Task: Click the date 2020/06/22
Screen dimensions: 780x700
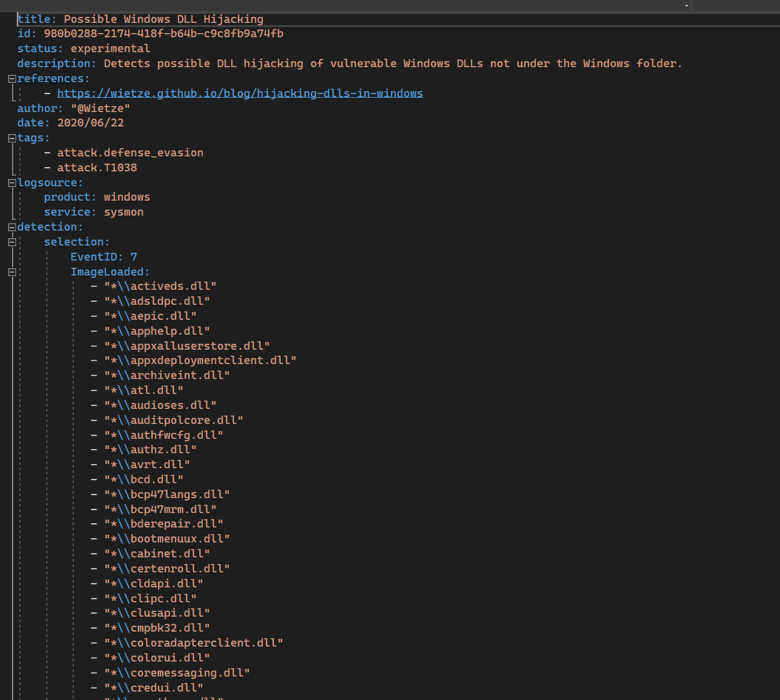Action: [x=90, y=122]
